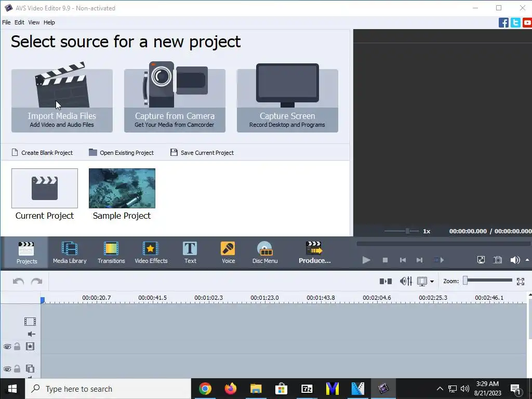Viewport: 532px width, 399px height.
Task: Toggle visibility of the video overlay track
Action: [7, 369]
